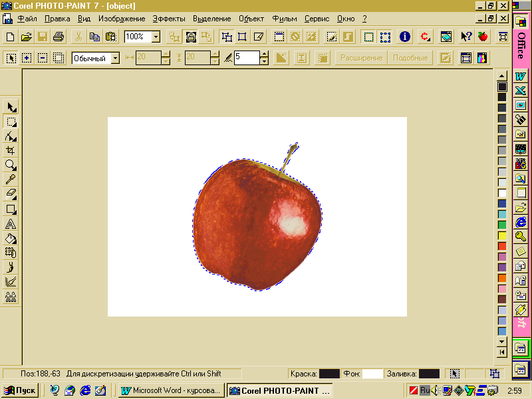
Task: Open the Обычный style dropdown
Action: pyautogui.click(x=115, y=58)
